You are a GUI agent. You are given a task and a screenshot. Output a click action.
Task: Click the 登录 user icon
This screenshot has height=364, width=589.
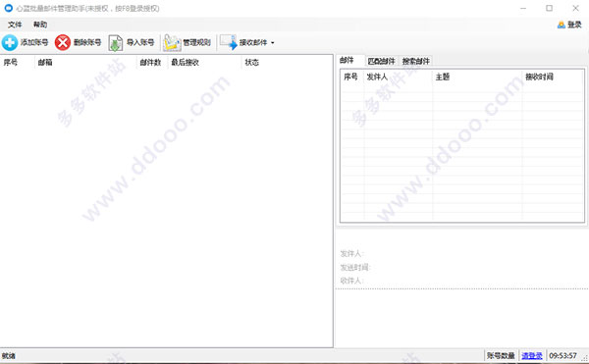click(562, 25)
